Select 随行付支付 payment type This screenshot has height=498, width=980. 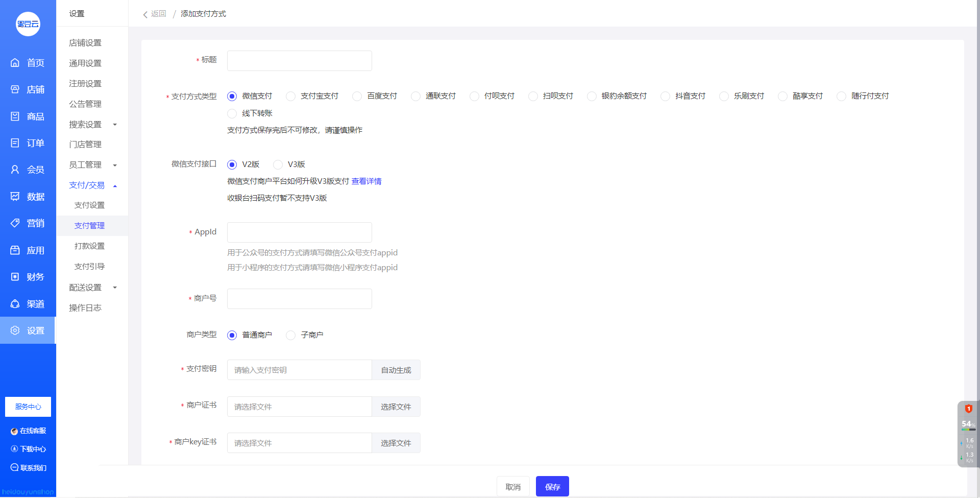tap(841, 96)
